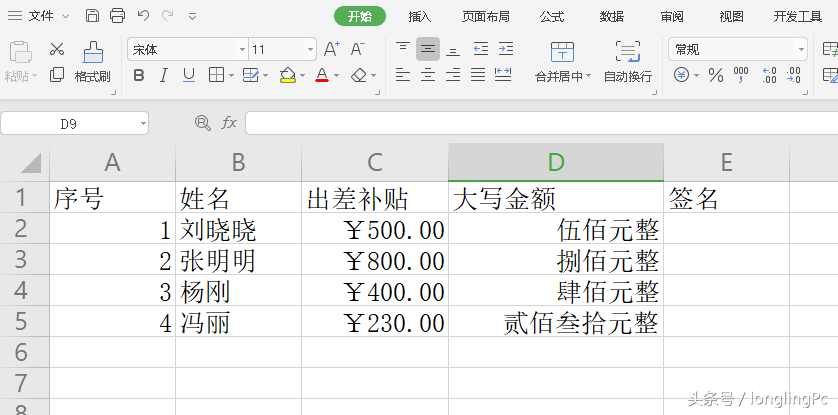The width and height of the screenshot is (838, 415).
Task: Toggle bold formatting
Action: pos(139,75)
